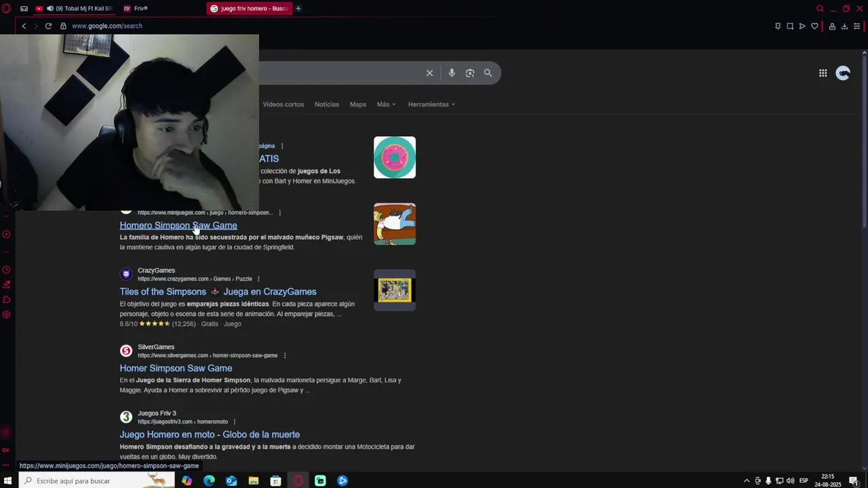Expand the Más dropdown
868x488 pixels.
point(386,104)
